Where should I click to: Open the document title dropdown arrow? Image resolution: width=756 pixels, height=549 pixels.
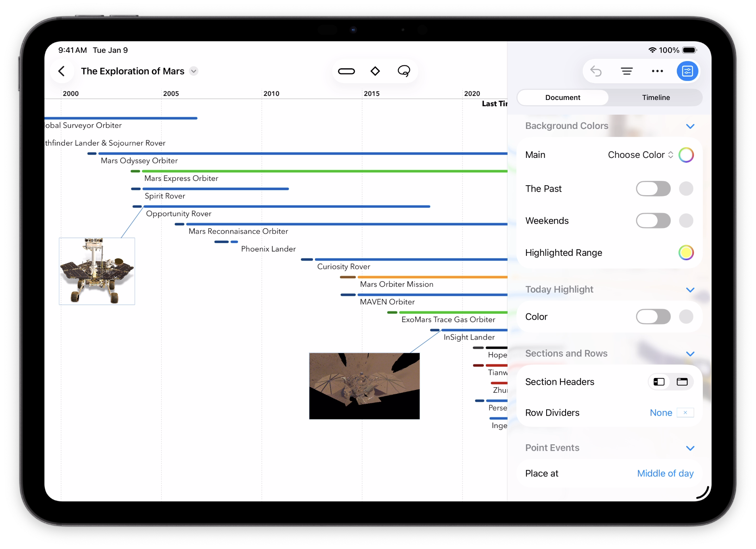[194, 71]
